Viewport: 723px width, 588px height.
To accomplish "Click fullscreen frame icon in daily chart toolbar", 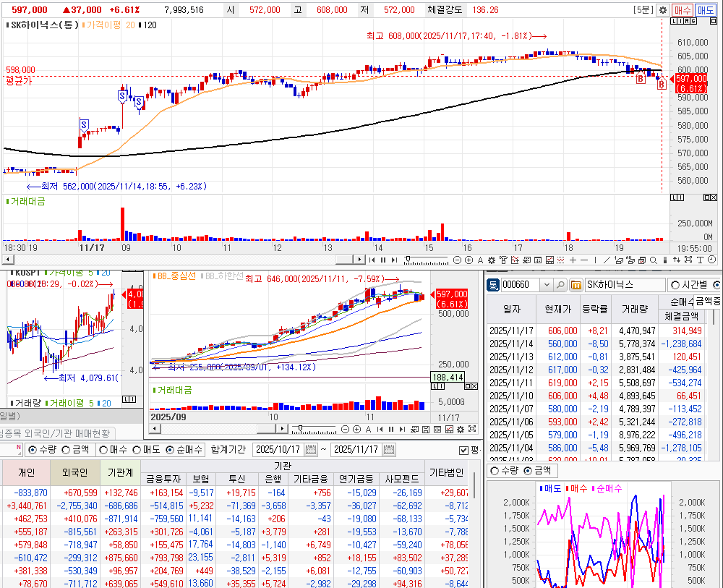I will pyautogui.click(x=472, y=429).
